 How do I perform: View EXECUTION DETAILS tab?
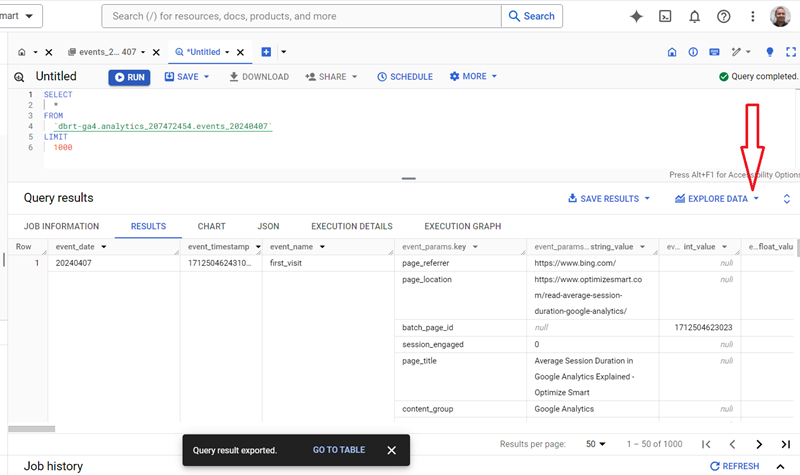352,226
